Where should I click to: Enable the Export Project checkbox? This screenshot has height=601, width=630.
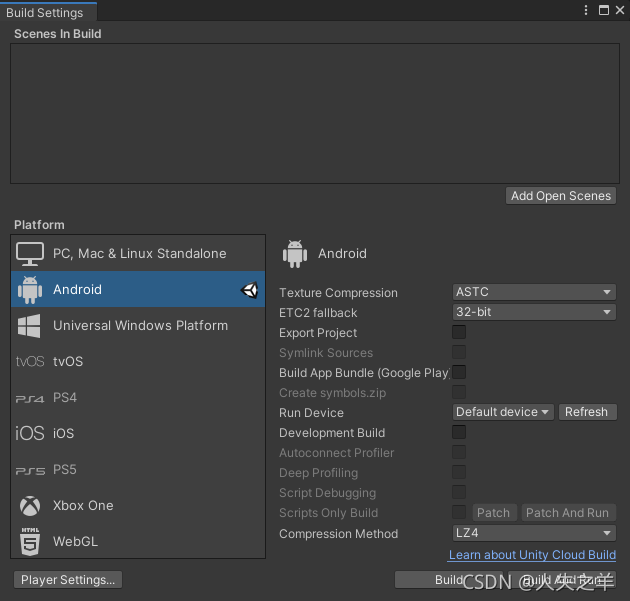(459, 332)
